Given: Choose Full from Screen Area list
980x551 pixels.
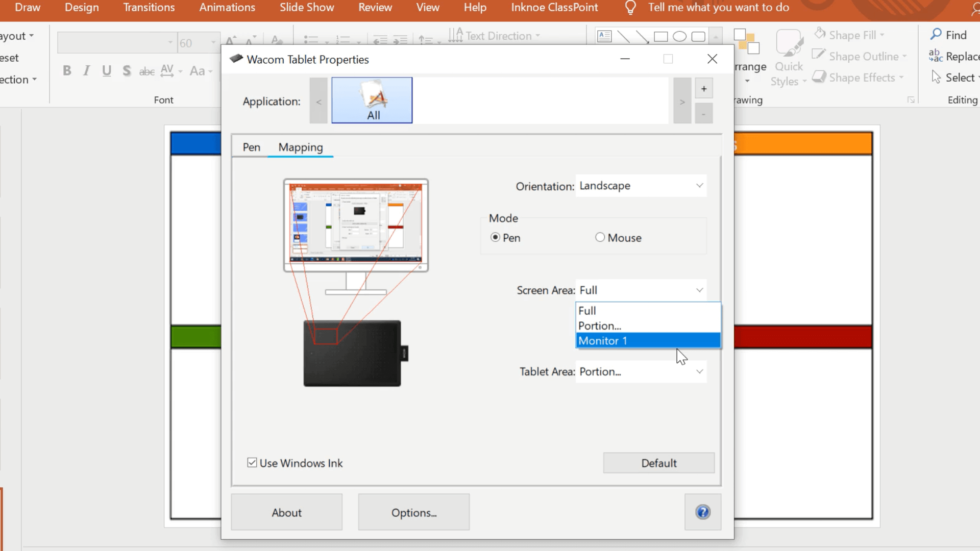Looking at the screenshot, I should (648, 311).
